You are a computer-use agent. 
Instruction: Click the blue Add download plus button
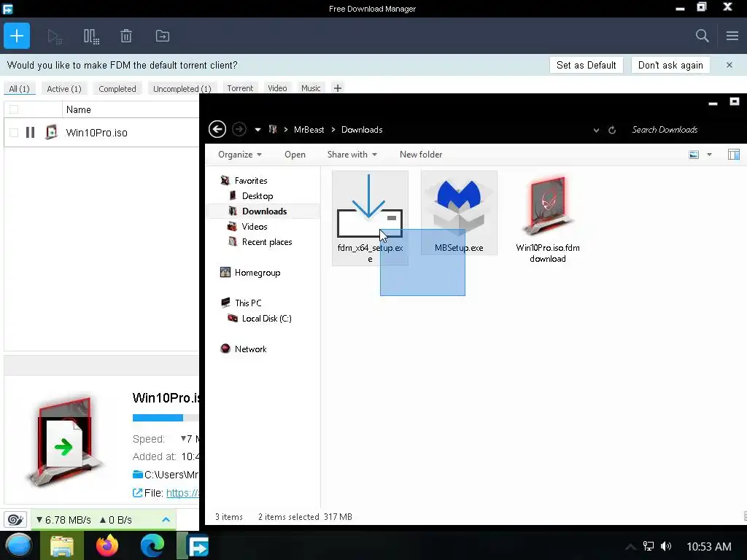tap(17, 36)
